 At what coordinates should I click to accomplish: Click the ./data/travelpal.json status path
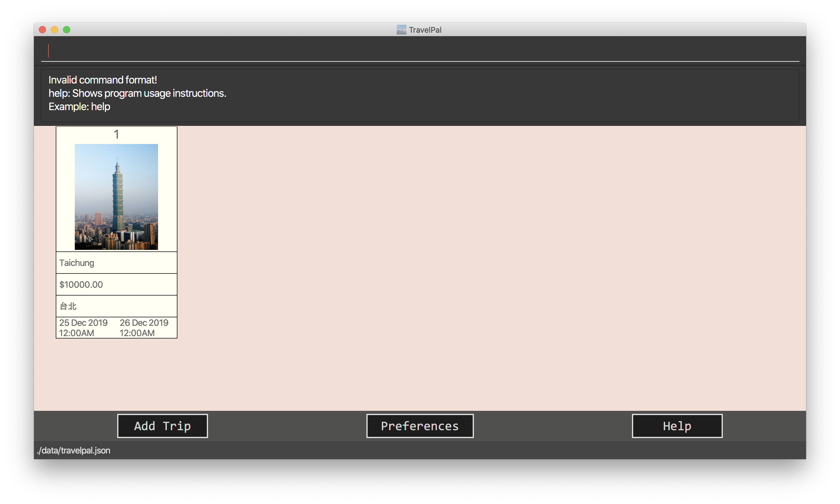coord(73,450)
